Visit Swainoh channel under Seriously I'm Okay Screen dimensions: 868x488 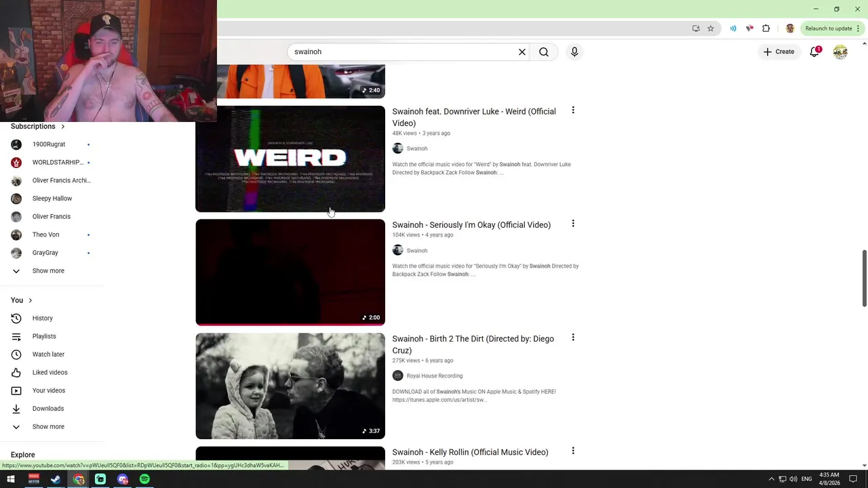click(417, 251)
